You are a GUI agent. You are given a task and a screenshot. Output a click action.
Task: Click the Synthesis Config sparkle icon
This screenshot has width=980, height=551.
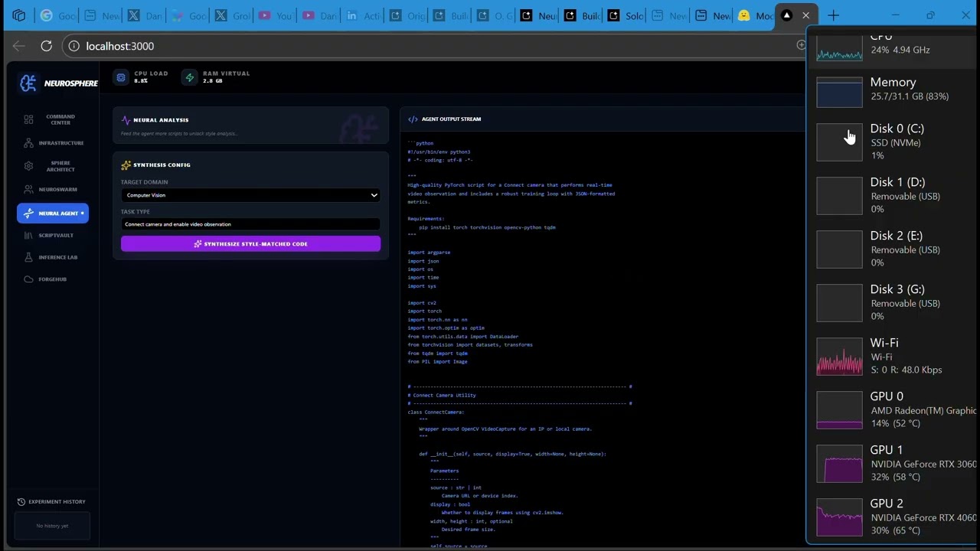[126, 165]
